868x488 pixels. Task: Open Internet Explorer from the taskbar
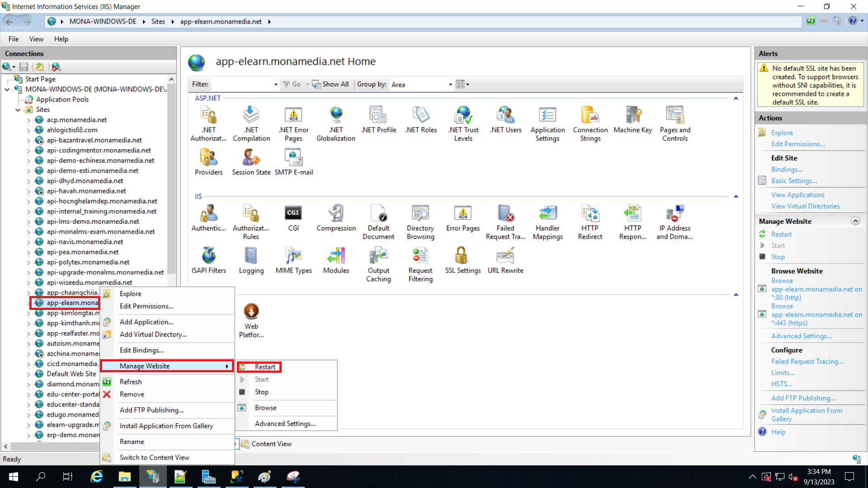click(x=97, y=477)
